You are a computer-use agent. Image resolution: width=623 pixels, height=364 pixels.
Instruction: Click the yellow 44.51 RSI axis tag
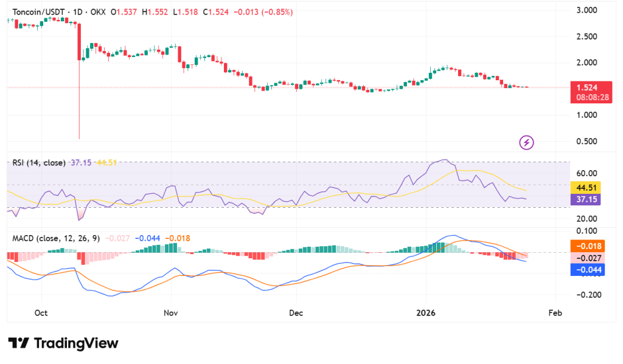586,188
